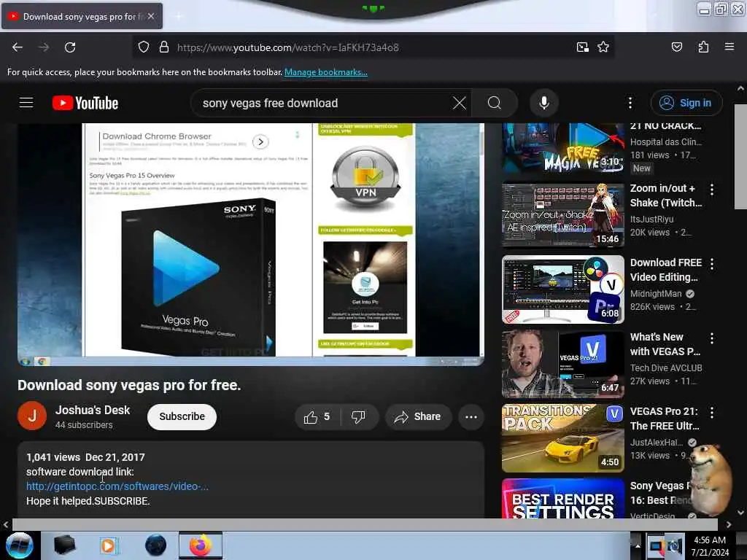View site security padlock info
747x560 pixels.
(164, 47)
